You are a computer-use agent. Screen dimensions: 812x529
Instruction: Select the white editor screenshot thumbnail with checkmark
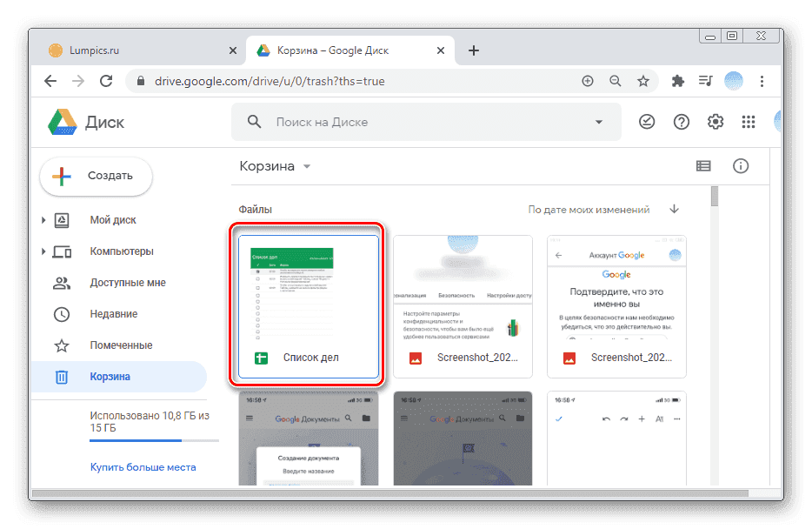[x=616, y=439]
